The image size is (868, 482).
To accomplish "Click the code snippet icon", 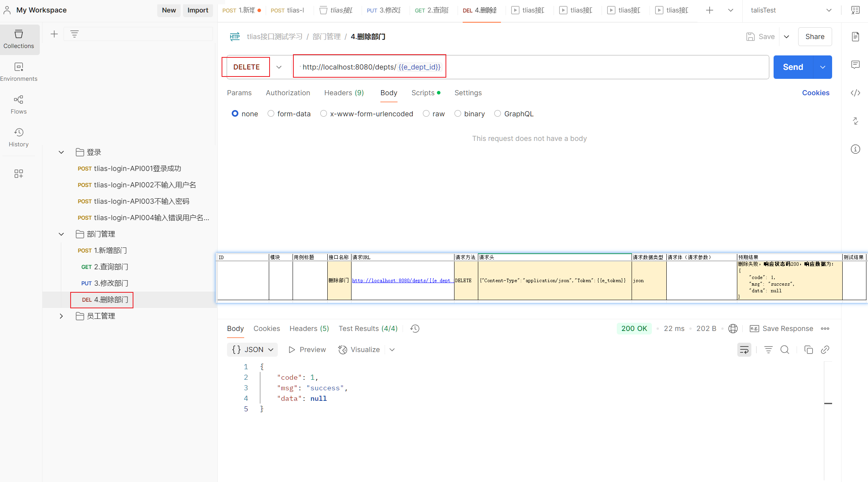I will 855,93.
